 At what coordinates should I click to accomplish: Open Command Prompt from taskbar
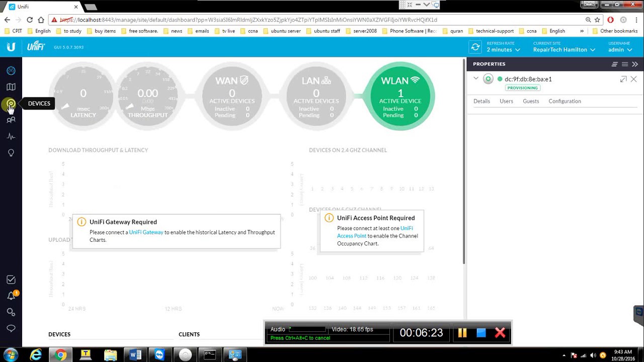click(x=210, y=355)
